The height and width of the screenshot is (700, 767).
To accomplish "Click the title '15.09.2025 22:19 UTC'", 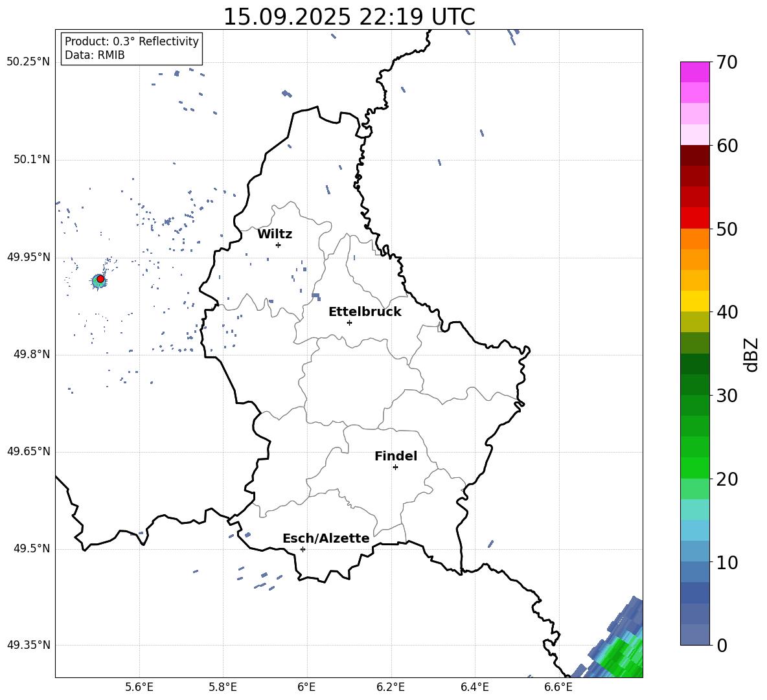I will tap(349, 17).
